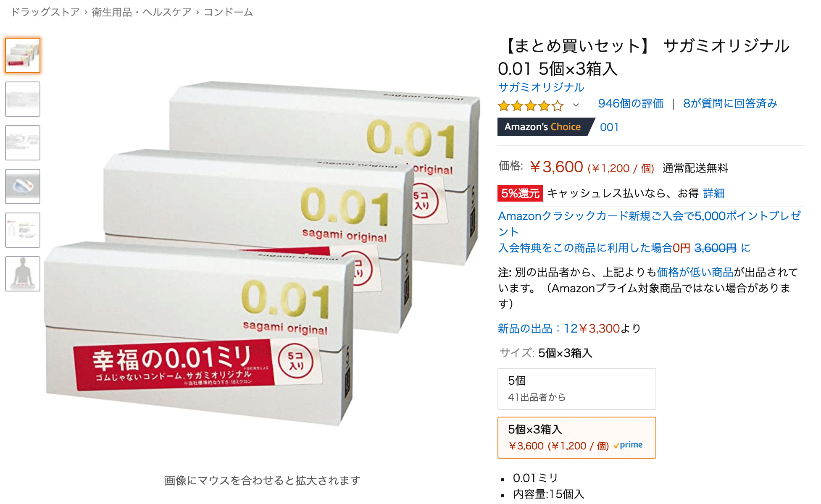Select the second product thumbnail image
The height and width of the screenshot is (504, 821).
point(23,99)
